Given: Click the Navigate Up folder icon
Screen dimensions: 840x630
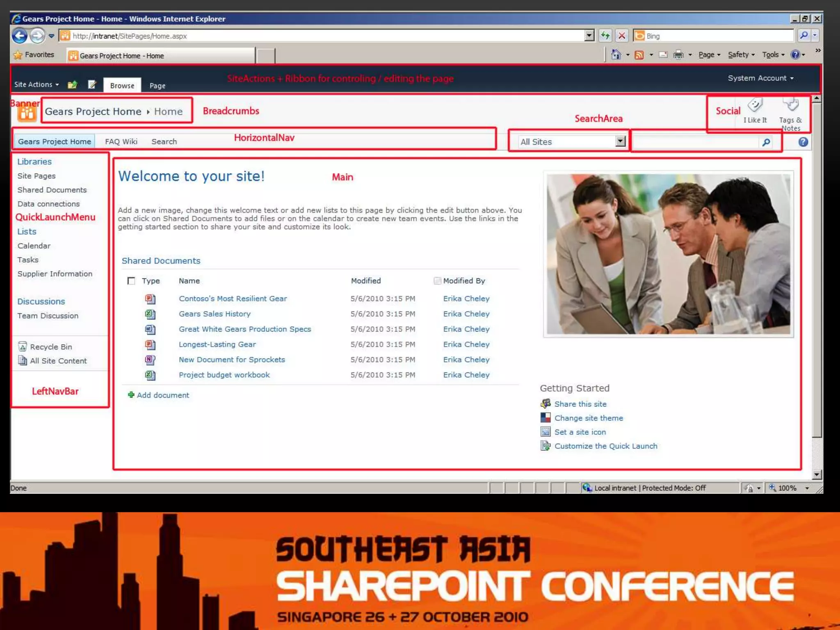Looking at the screenshot, I should pyautogui.click(x=73, y=84).
